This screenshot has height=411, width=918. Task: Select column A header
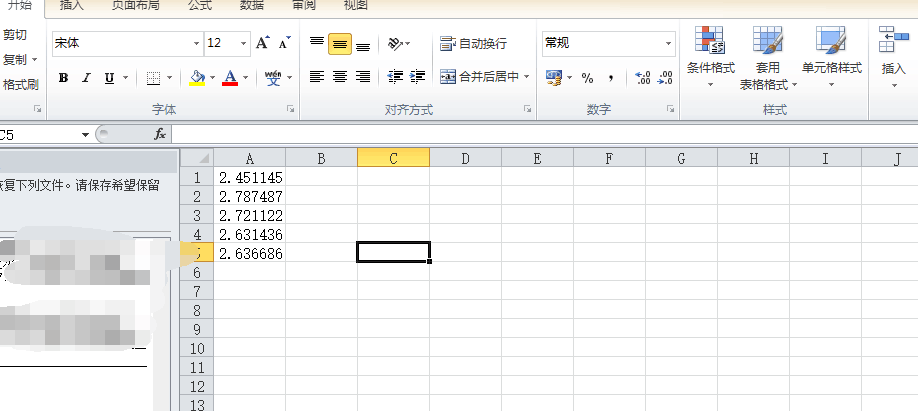point(249,158)
